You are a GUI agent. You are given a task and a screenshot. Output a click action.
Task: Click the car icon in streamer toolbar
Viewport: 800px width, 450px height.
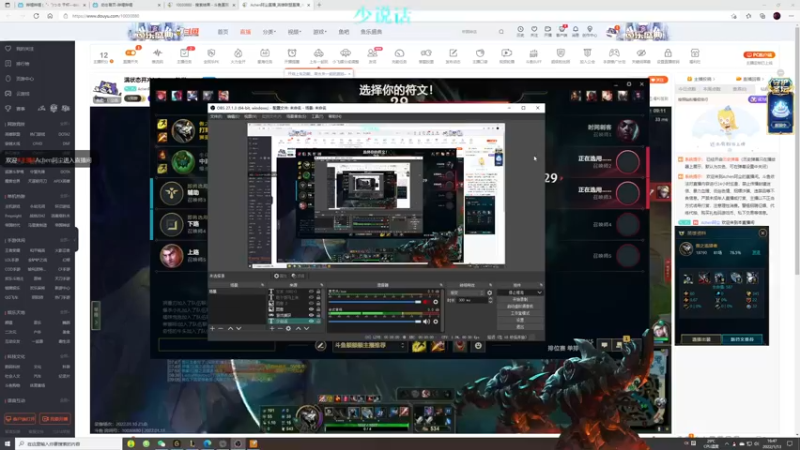tap(318, 53)
